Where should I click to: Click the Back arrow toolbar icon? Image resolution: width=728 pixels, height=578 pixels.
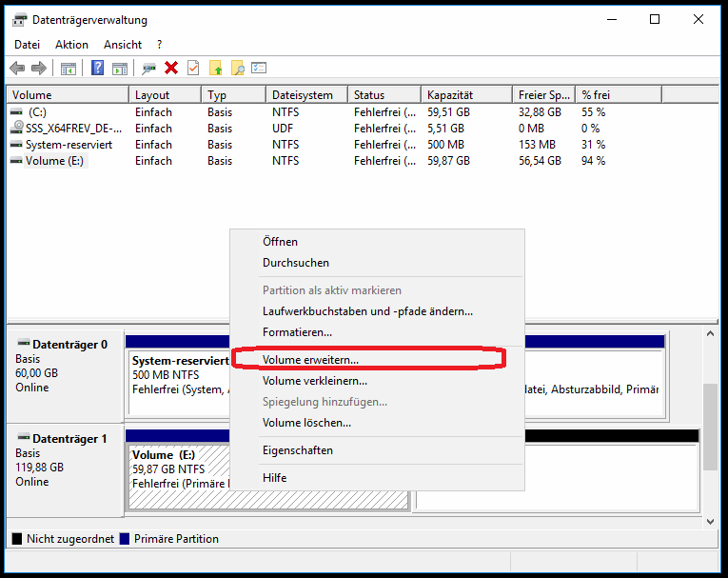pyautogui.click(x=17, y=69)
